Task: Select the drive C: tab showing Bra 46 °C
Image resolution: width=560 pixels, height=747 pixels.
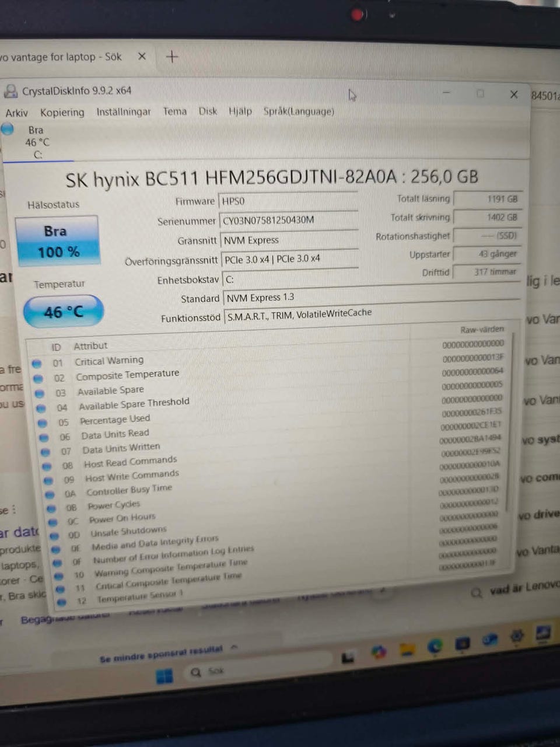Action: point(37,142)
